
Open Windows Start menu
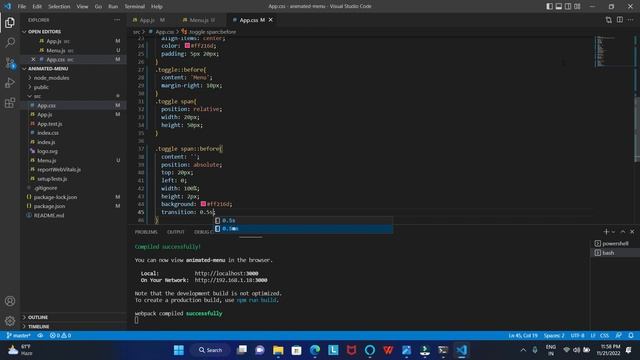(x=179, y=350)
